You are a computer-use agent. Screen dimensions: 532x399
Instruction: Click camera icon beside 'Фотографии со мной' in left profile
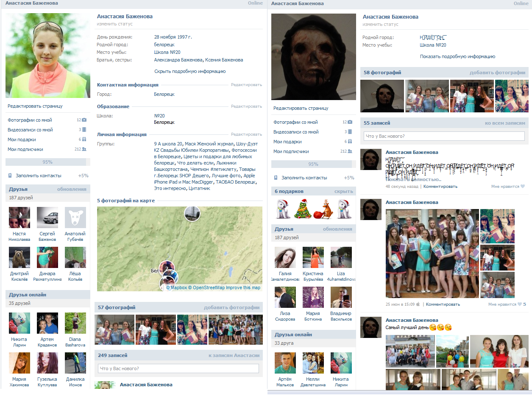click(x=84, y=120)
